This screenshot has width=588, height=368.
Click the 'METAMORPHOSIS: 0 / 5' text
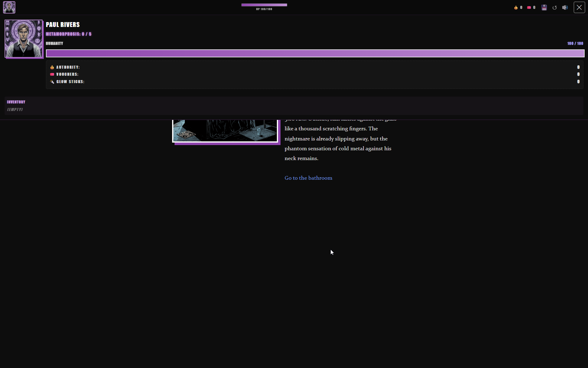pyautogui.click(x=69, y=34)
